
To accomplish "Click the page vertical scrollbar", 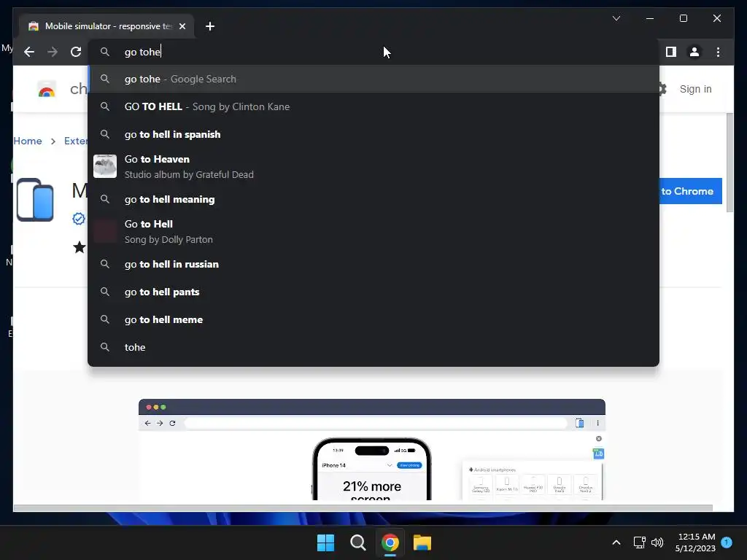I will click(729, 162).
